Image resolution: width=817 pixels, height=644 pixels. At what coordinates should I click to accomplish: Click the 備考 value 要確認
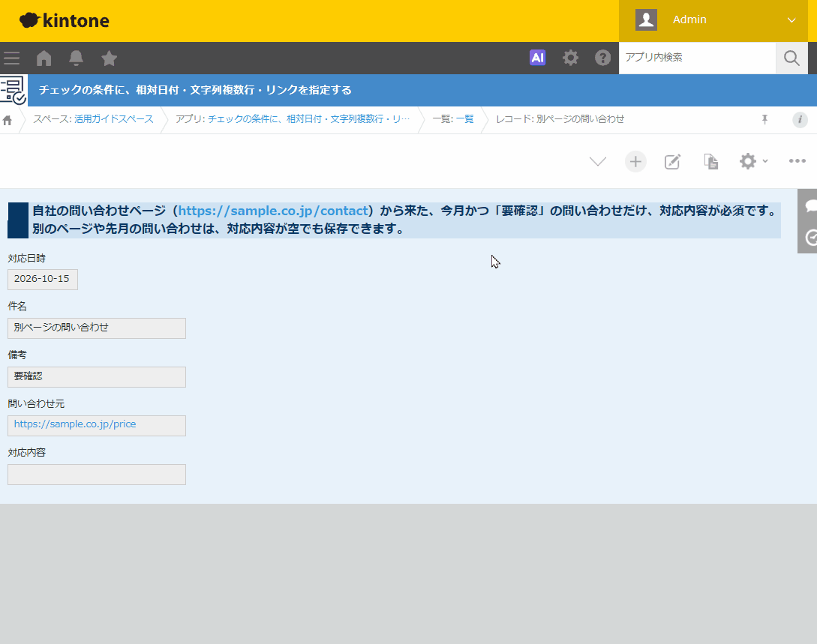(x=96, y=377)
